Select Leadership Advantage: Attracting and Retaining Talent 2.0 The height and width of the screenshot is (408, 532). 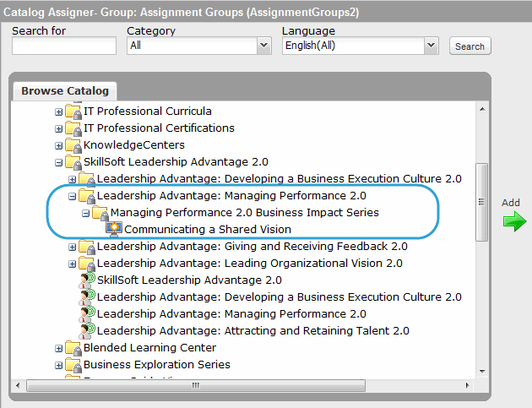pos(253,331)
